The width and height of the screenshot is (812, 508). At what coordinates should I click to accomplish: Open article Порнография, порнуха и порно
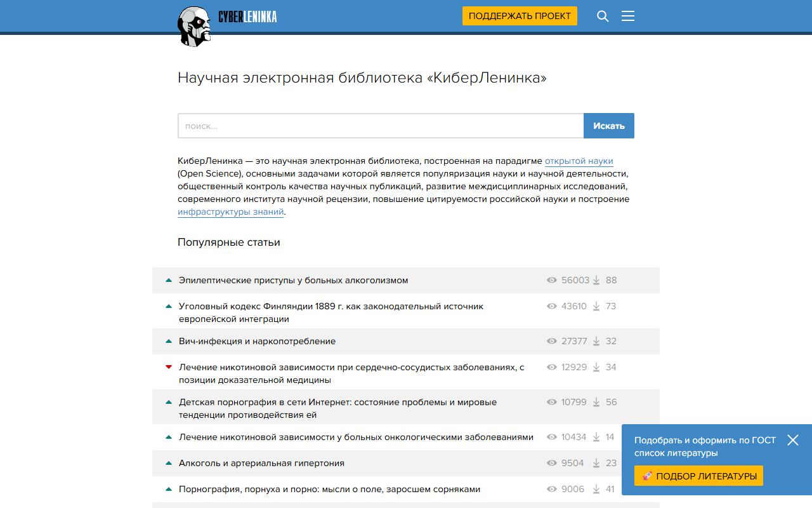tap(330, 489)
